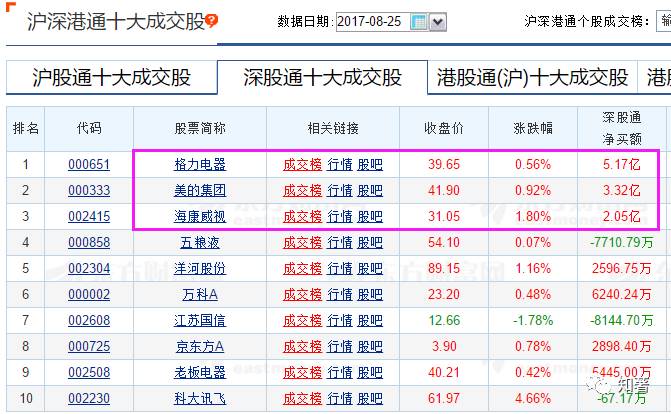Open the calendar date picker icon
This screenshot has height=414, width=671.
pyautogui.click(x=419, y=22)
